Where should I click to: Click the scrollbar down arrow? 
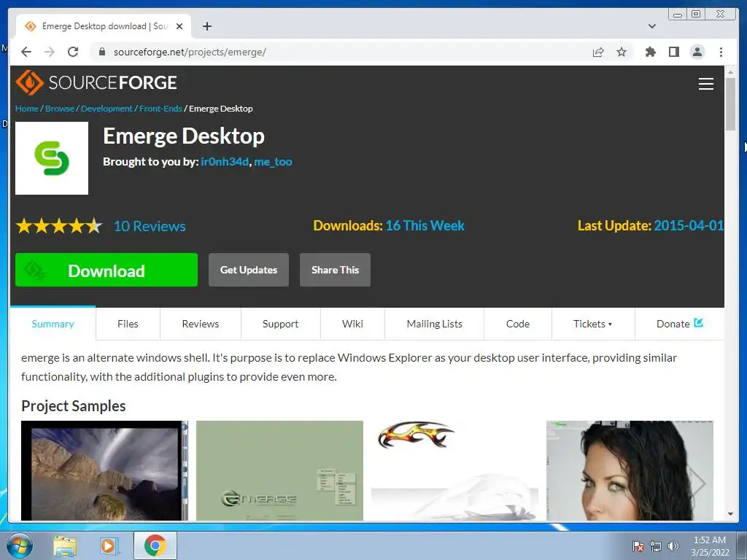point(730,514)
